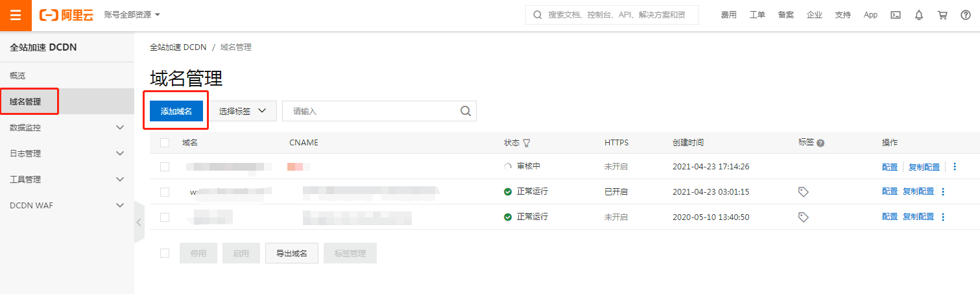Viewport: 980px width, 294px height.
Task: Open more actions for the 2021-04-23 17:14:26 row
Action: click(x=954, y=167)
